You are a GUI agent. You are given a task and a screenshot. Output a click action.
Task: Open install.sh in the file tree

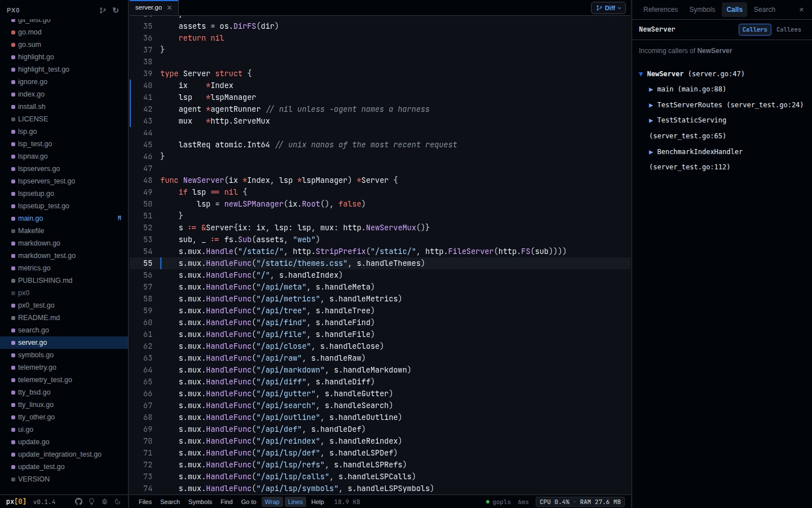64,107
